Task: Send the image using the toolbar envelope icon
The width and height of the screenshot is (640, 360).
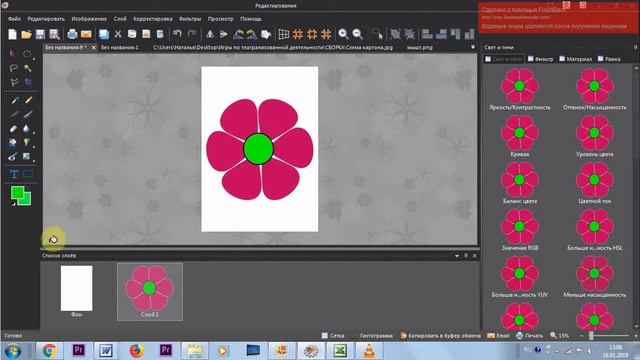Action: coord(86,34)
